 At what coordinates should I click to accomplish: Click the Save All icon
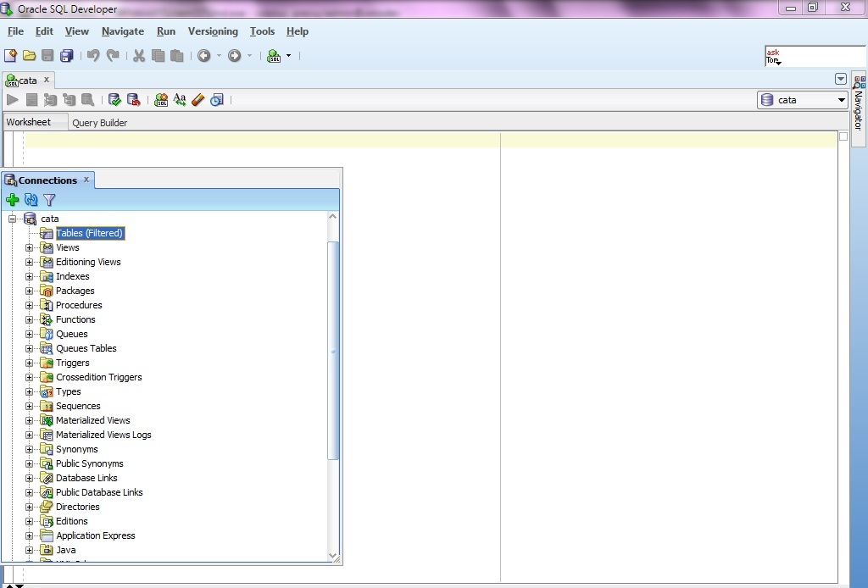click(x=67, y=55)
